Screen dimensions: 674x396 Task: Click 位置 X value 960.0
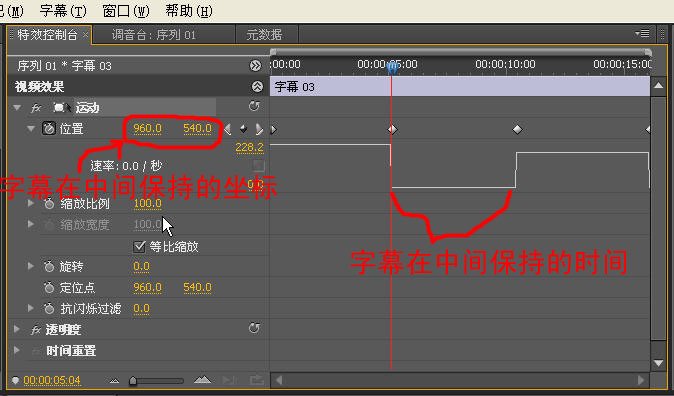pos(147,129)
